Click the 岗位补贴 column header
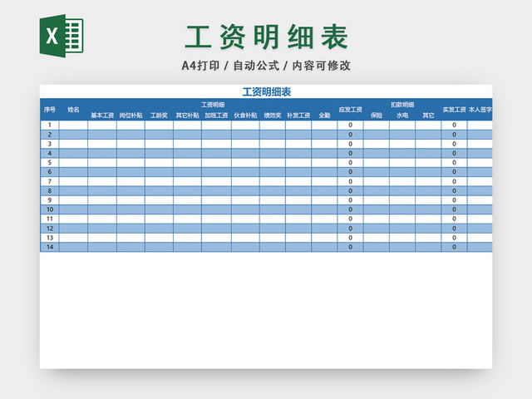Image resolution: width=532 pixels, height=399 pixels. coord(131,116)
